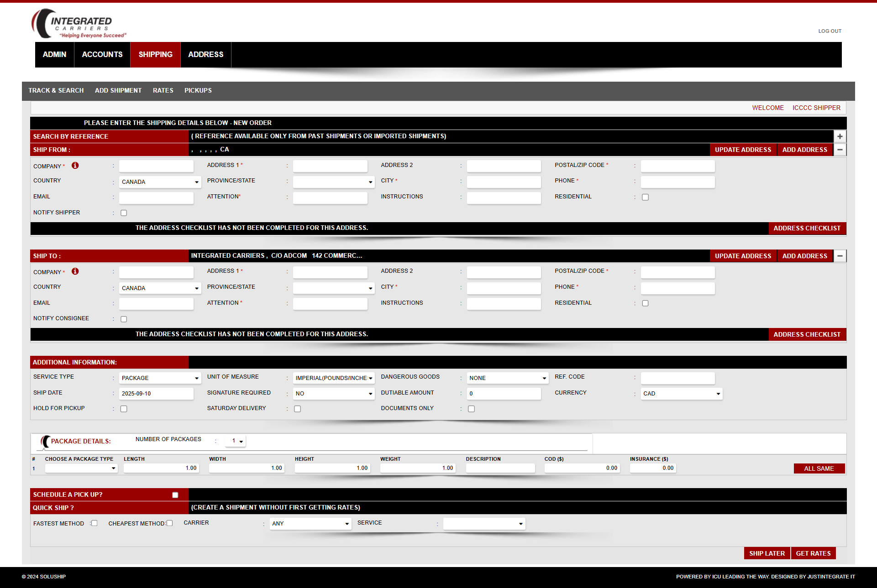The width and height of the screenshot is (877, 588).
Task: Open the Ship From Address Checklist
Action: click(807, 229)
